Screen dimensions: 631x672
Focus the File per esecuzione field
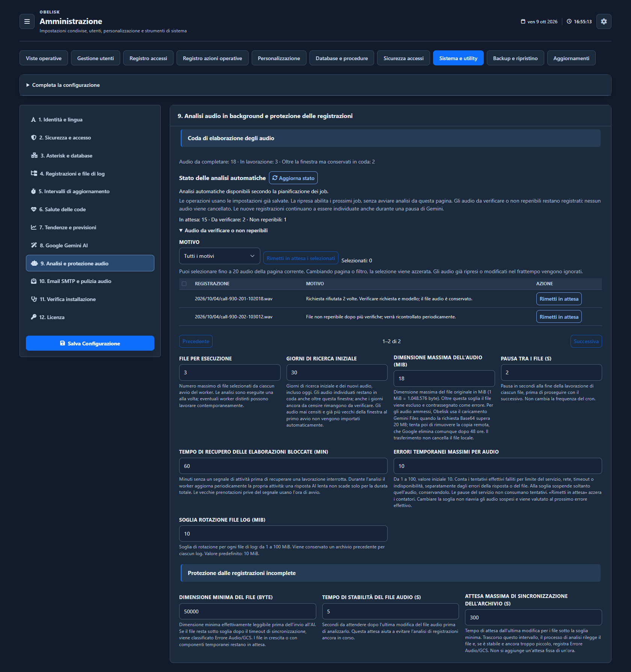[230, 372]
